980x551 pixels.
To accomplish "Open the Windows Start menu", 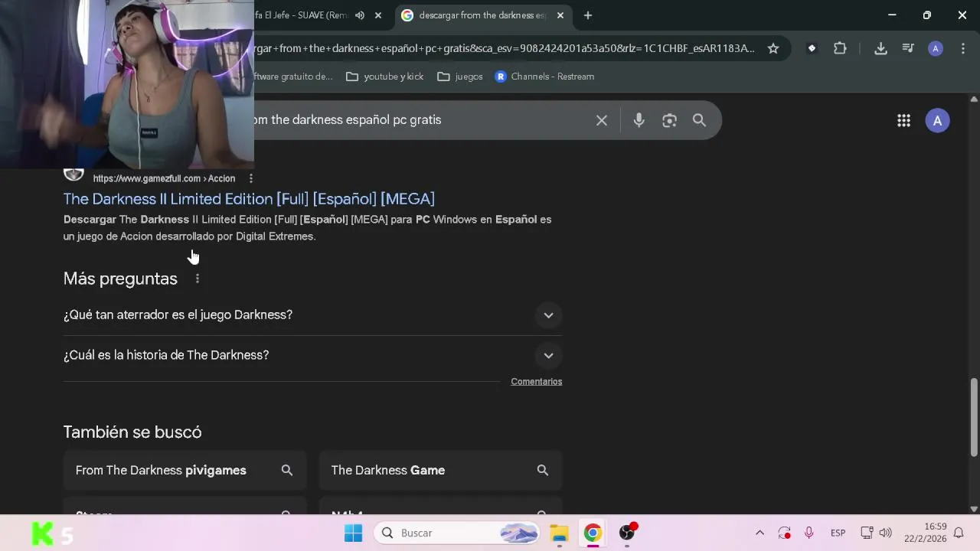I will coord(353,533).
